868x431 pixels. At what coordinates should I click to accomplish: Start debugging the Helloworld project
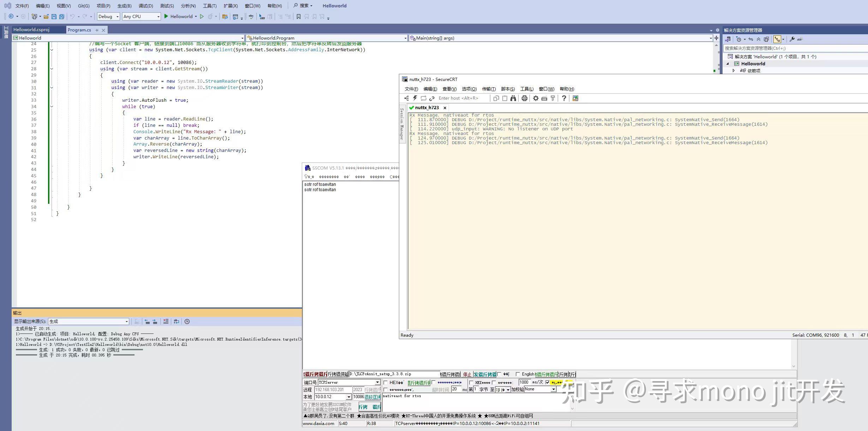pyautogui.click(x=166, y=16)
